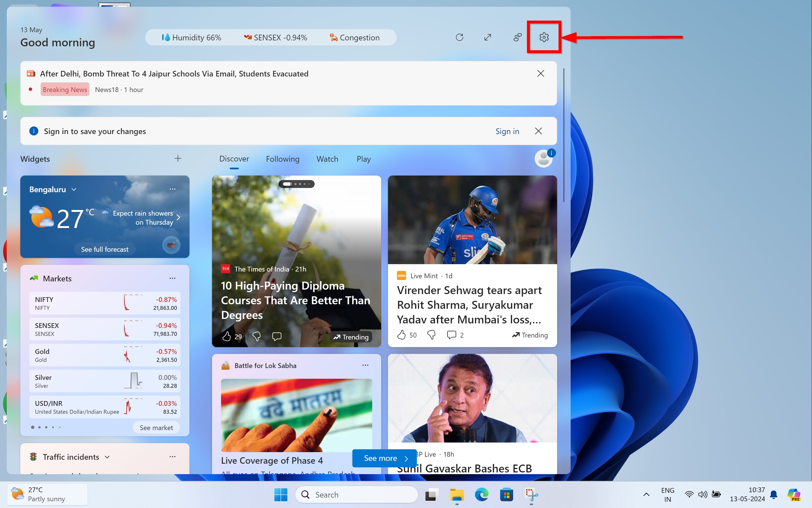Add a widget with plus icon
The width and height of the screenshot is (812, 508).
pyautogui.click(x=178, y=159)
